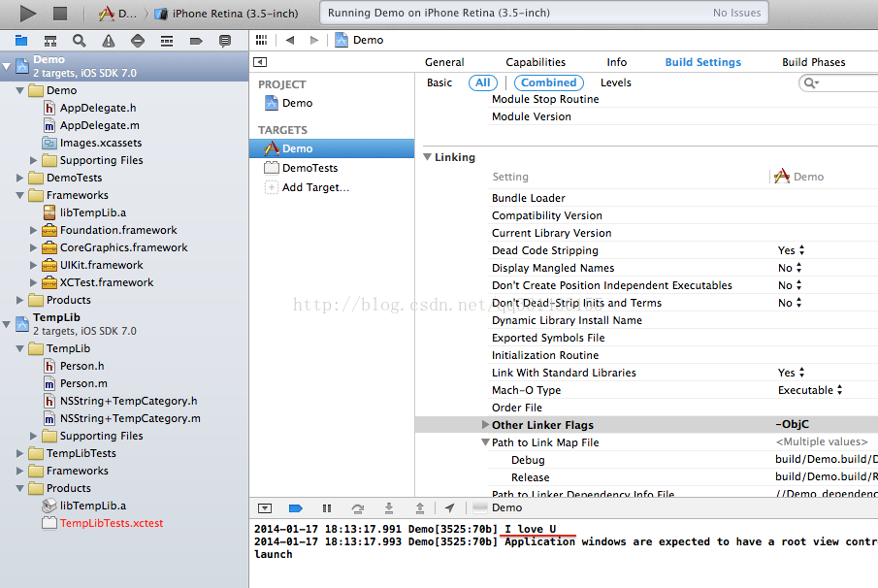This screenshot has width=878, height=588.
Task: Open the Debug navigator icon
Action: [x=167, y=41]
